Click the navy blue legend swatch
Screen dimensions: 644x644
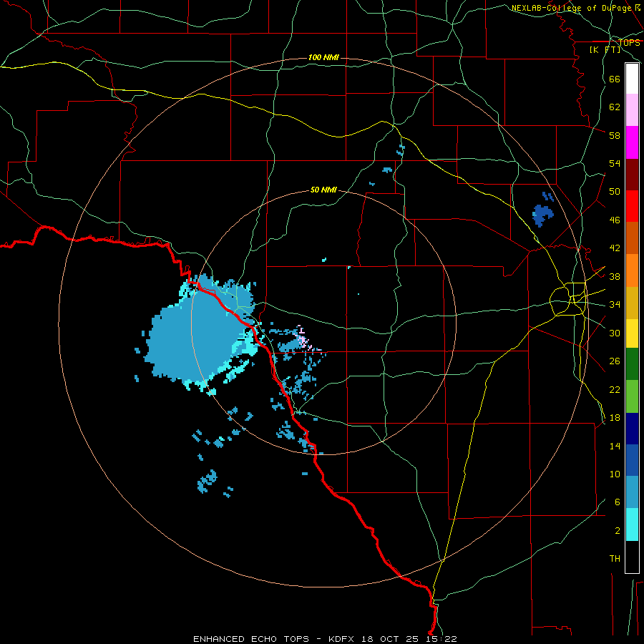(x=632, y=429)
